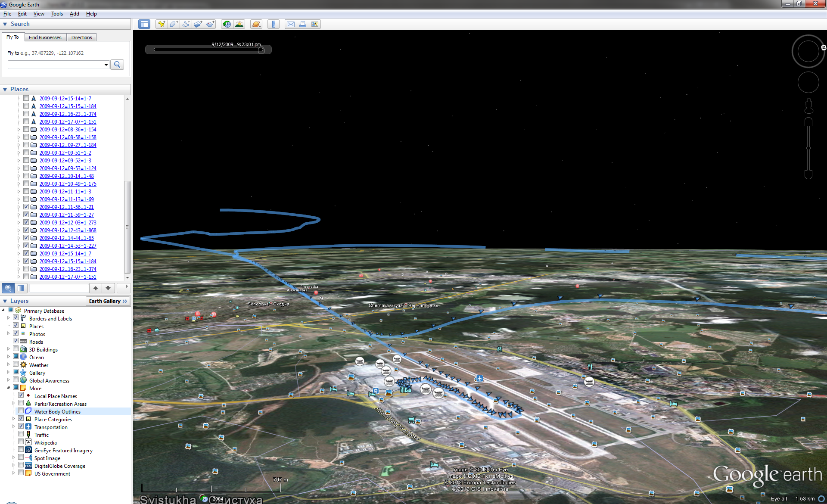The image size is (827, 504).
Task: Check folder 2009-09-12=16-23=1-374
Action: click(26, 269)
